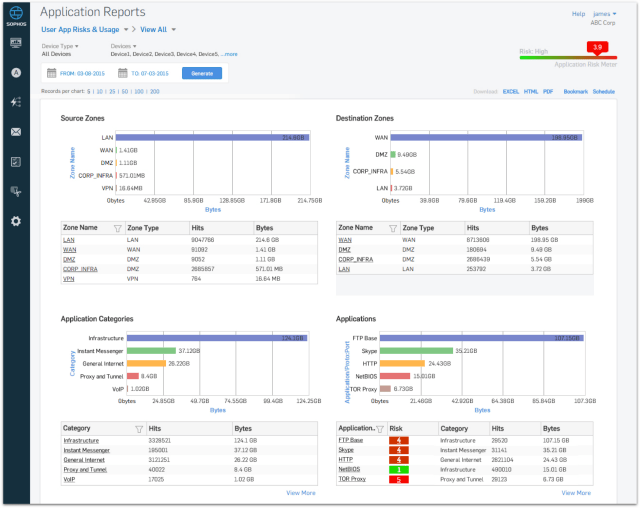Expand User App Risks & Usage dropdown
The height and width of the screenshot is (508, 640).
tap(125, 30)
